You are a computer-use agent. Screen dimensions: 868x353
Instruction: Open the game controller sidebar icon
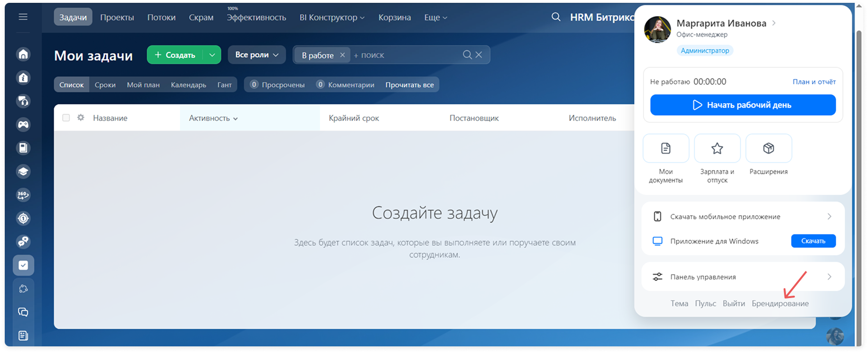pos(23,125)
